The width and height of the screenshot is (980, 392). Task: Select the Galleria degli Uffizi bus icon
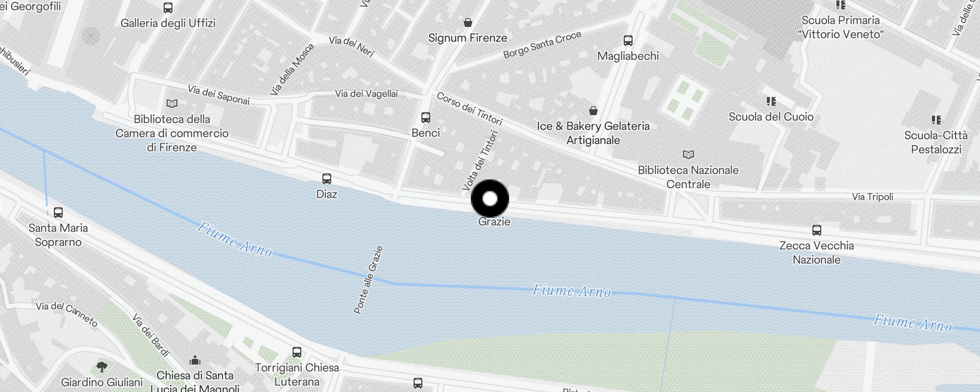168,8
